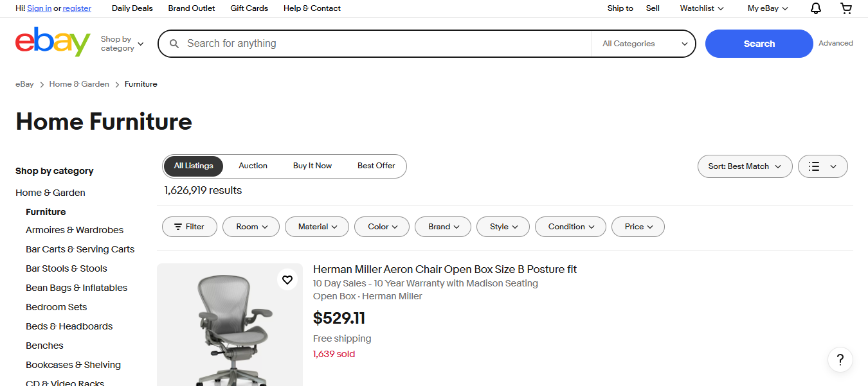The image size is (868, 386).
Task: Toggle the heart on the Aeron chair listing
Action: pos(287,279)
